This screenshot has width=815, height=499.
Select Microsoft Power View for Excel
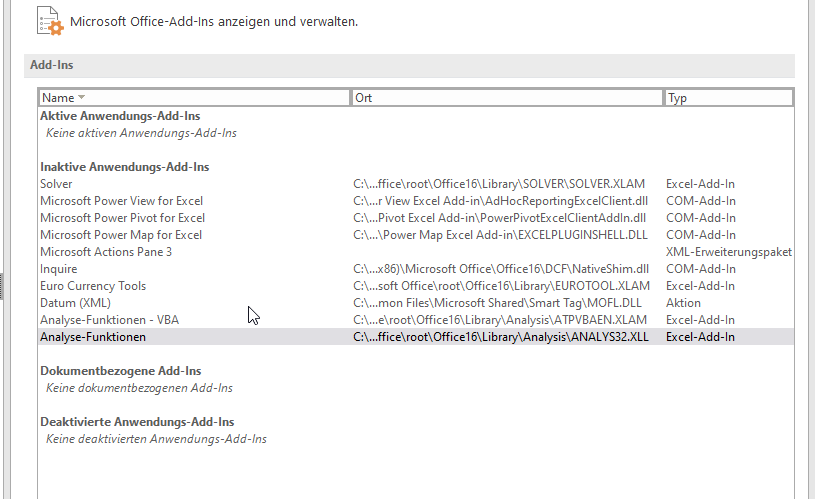tap(416, 201)
